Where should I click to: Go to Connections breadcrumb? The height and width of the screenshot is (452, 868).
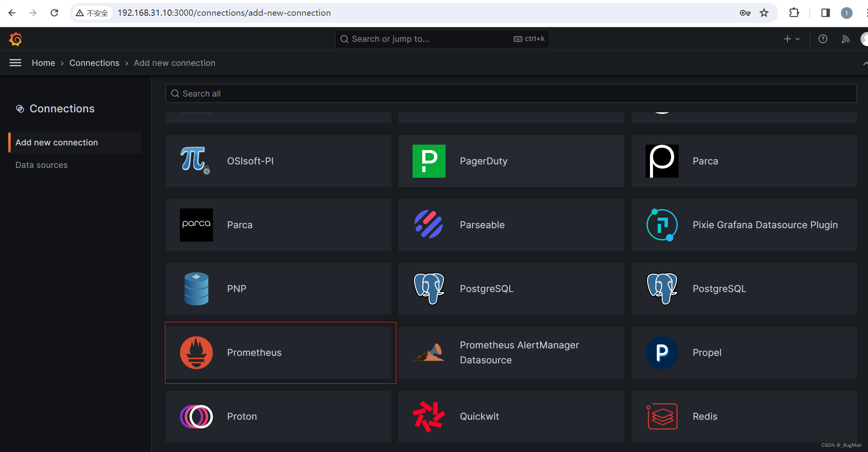(94, 63)
